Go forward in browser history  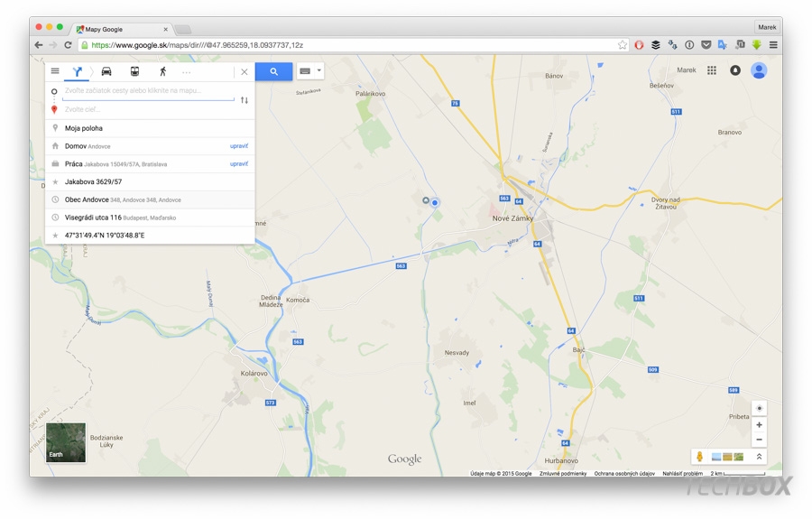click(53, 45)
